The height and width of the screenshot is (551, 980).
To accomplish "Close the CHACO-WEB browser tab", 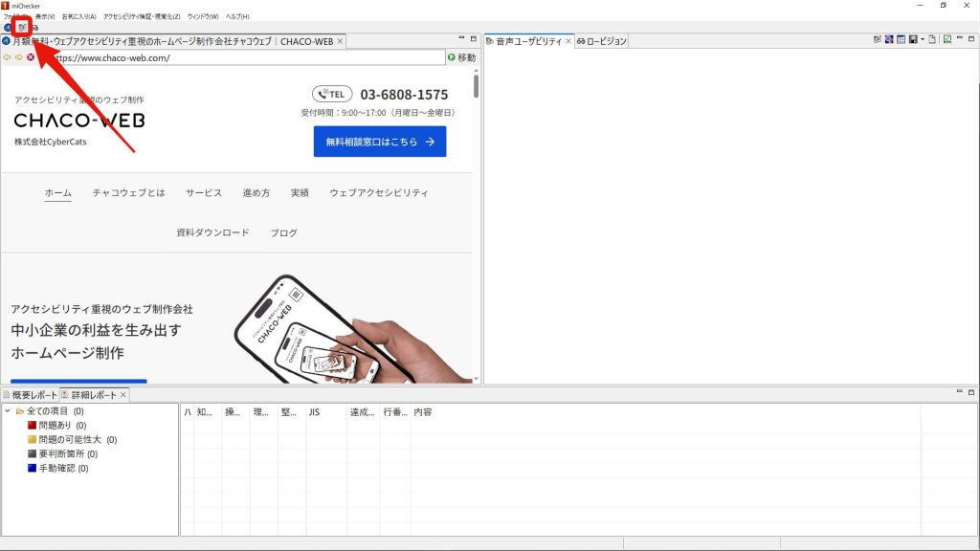I will [340, 41].
